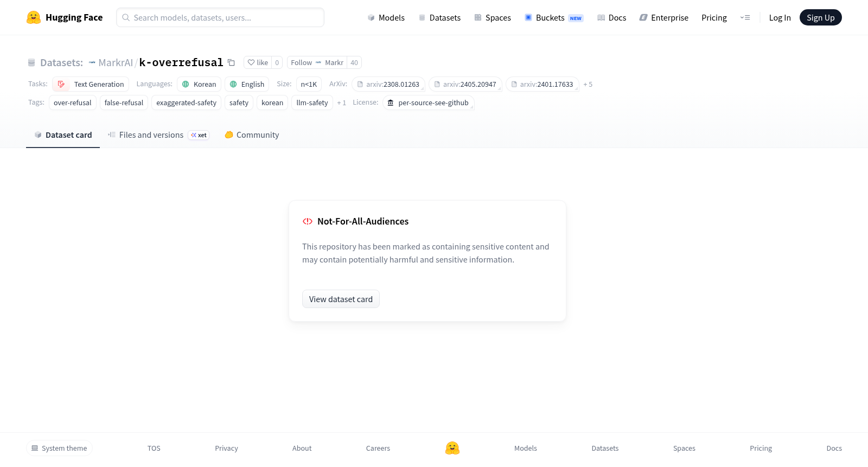Open arxiv:2405.20947 paper tag

tap(465, 84)
